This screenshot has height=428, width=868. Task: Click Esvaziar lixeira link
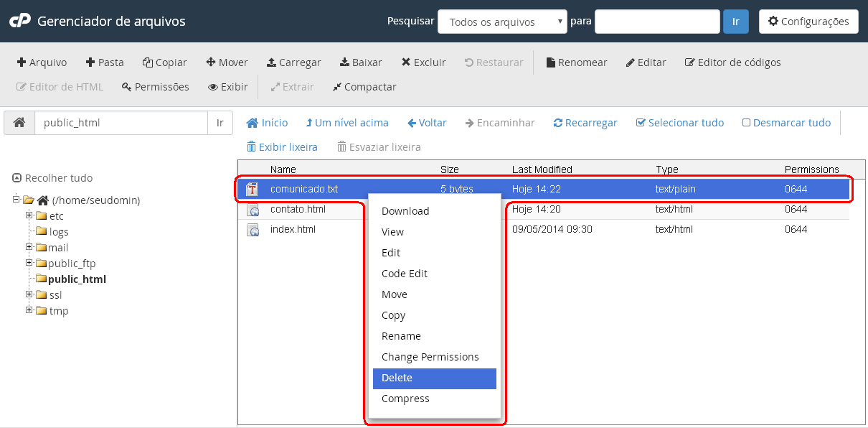click(x=379, y=146)
